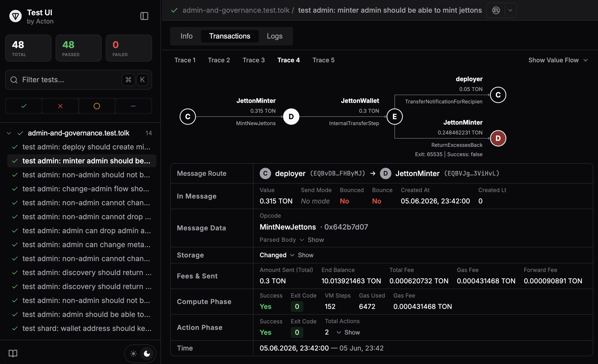Filter tests by failed X icon
Viewport: 598px width, 364px height.
tap(60, 106)
